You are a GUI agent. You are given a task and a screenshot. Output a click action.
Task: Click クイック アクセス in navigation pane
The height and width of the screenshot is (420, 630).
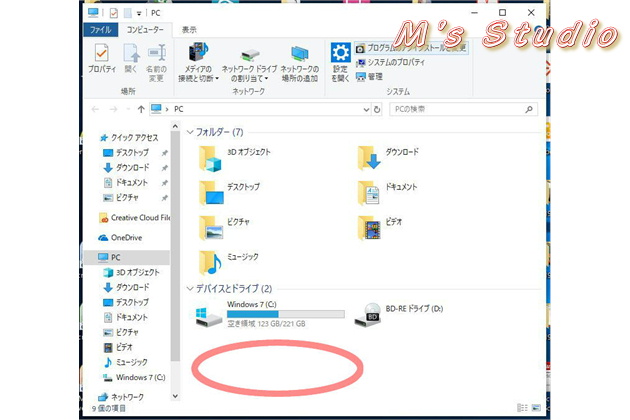coord(129,138)
